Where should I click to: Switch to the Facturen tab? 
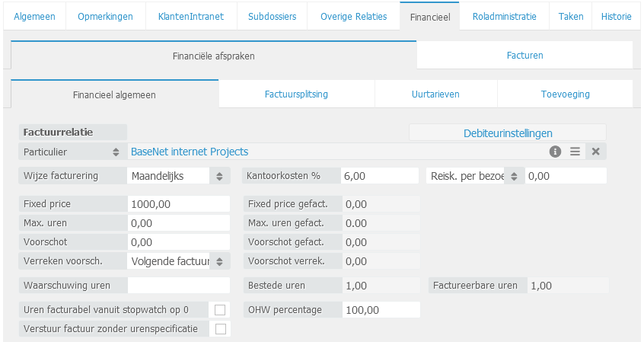click(524, 56)
